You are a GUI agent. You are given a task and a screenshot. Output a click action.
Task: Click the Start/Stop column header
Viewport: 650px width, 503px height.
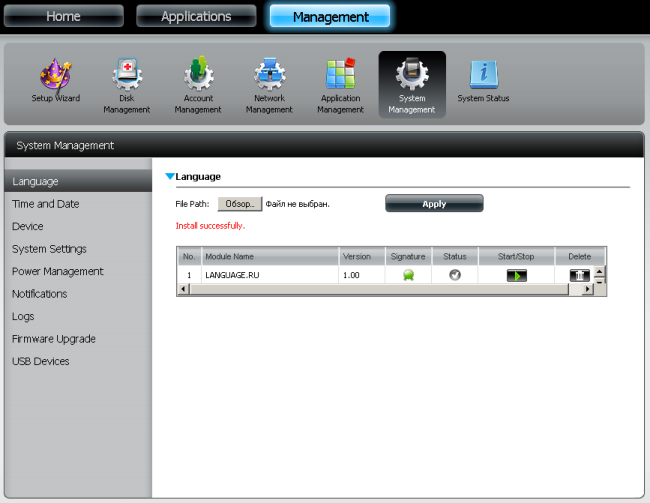pyautogui.click(x=516, y=257)
